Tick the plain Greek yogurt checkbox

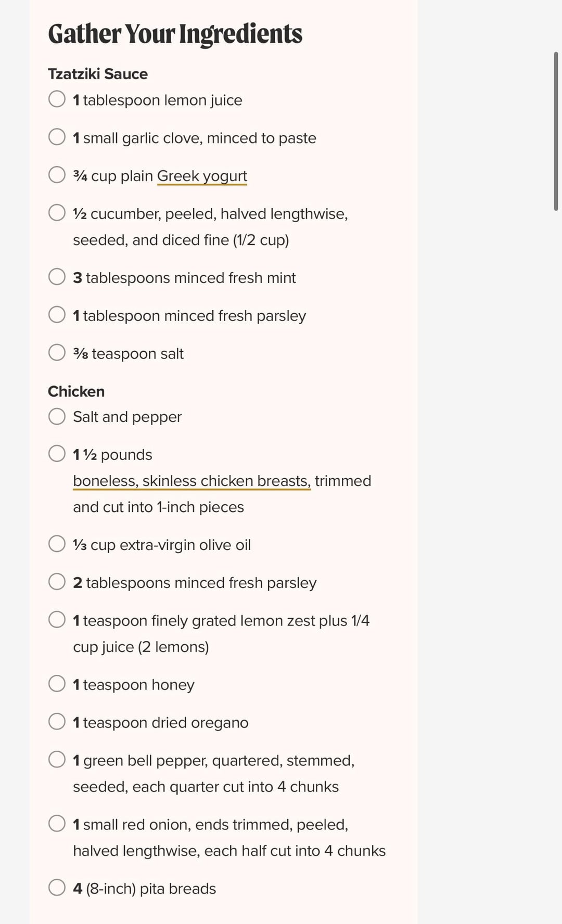tap(57, 175)
